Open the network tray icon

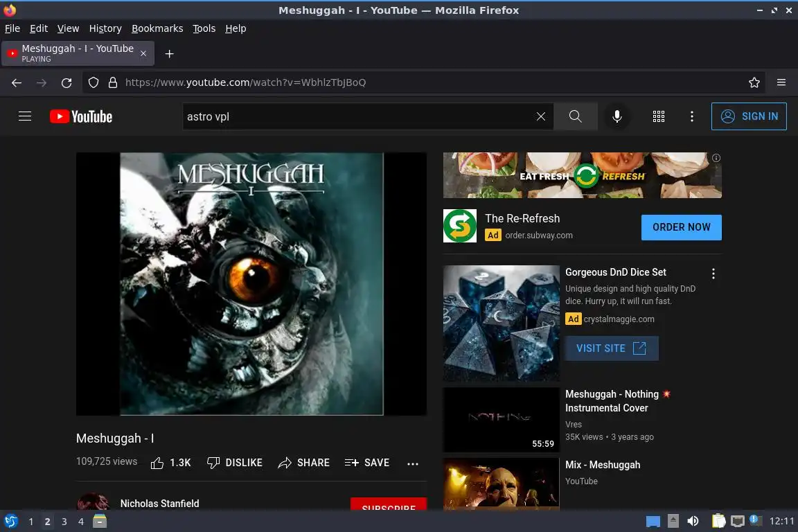[x=738, y=521]
